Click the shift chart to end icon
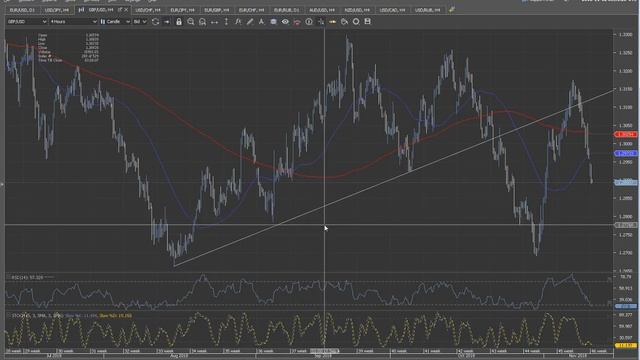Image resolution: width=640 pixels, height=360 pixels. tap(167, 22)
